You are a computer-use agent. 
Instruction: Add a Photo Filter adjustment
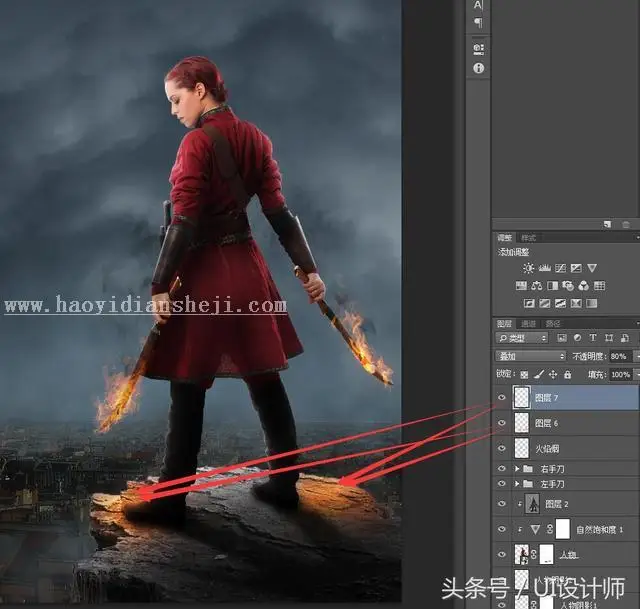pyautogui.click(x=568, y=286)
